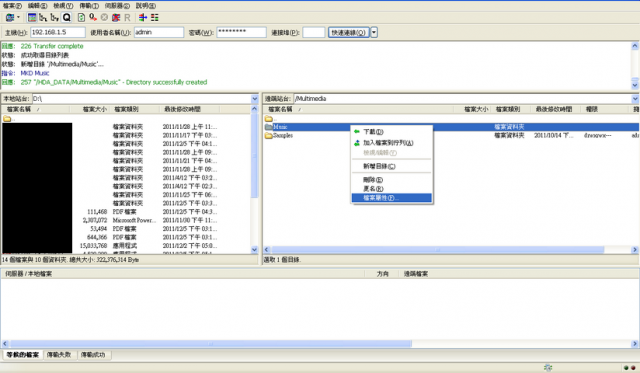Image resolution: width=640 pixels, height=373 pixels.
Task: Click the cancel current operation icon
Action: tap(104, 18)
